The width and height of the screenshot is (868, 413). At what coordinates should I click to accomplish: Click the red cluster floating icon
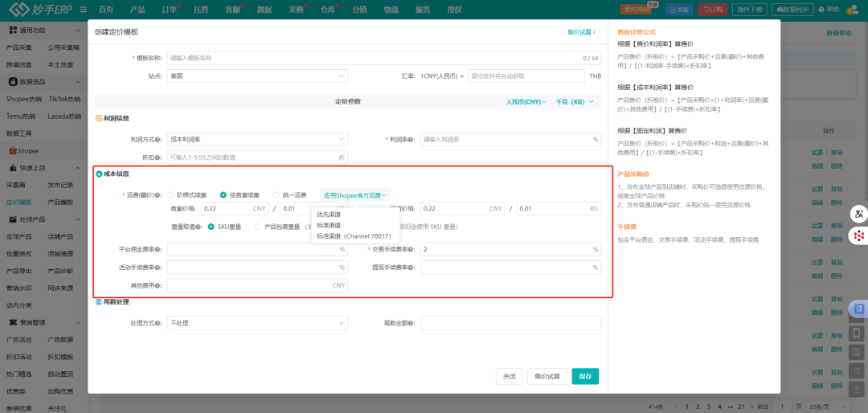pyautogui.click(x=858, y=235)
